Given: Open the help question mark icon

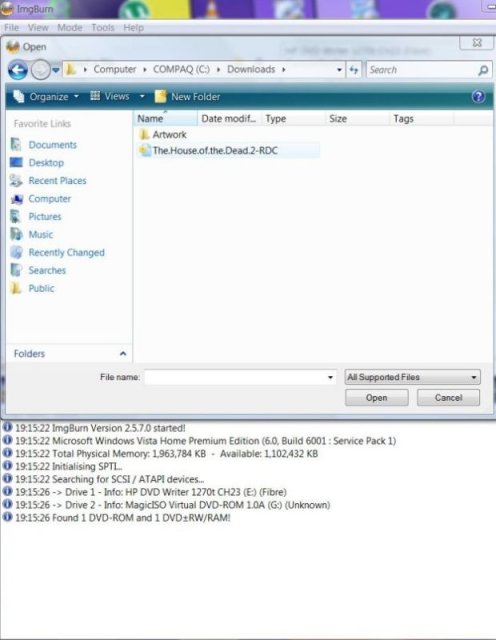Looking at the screenshot, I should pyautogui.click(x=478, y=97).
